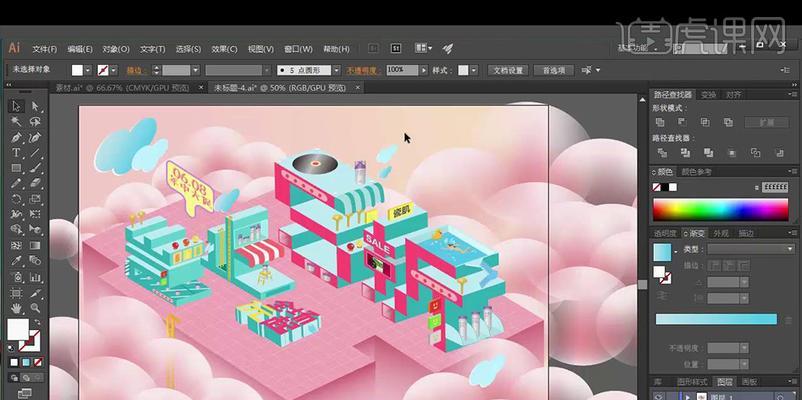802x400 pixels.
Task: Select the Rectangle tool
Action: click(16, 168)
